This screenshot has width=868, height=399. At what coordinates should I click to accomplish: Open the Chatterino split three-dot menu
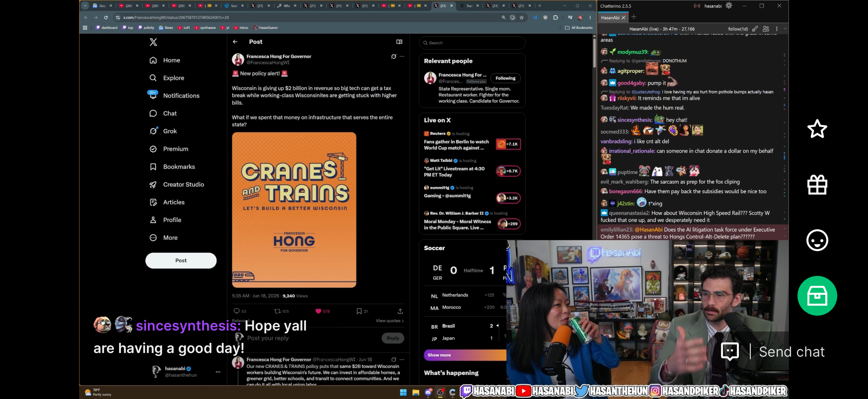(x=777, y=29)
